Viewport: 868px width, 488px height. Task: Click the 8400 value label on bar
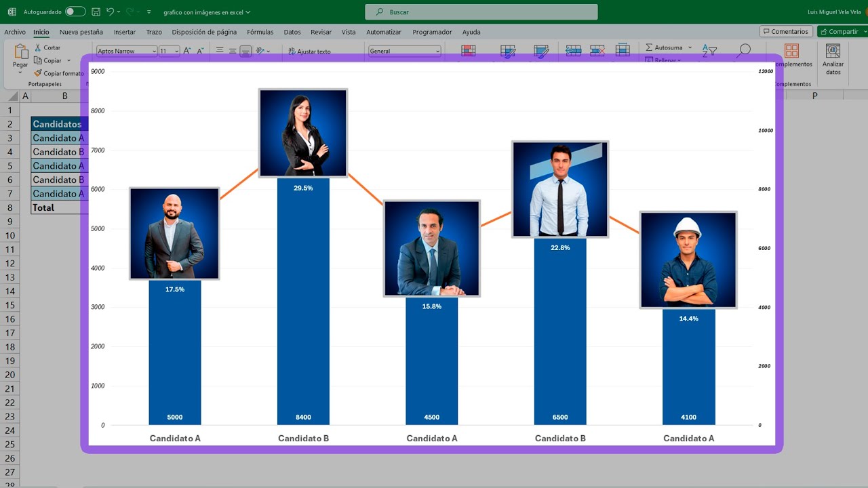pyautogui.click(x=303, y=418)
